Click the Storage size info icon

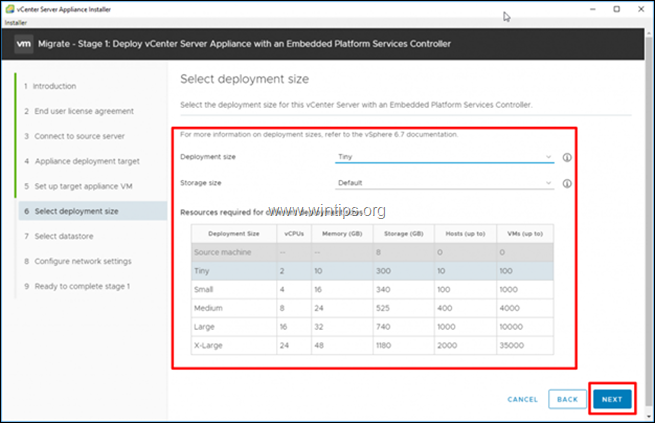pos(567,183)
